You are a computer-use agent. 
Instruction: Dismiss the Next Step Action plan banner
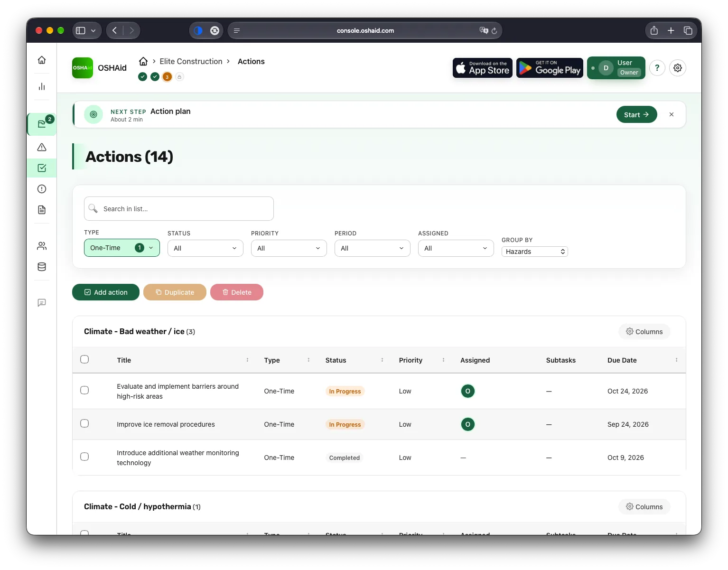tap(672, 114)
